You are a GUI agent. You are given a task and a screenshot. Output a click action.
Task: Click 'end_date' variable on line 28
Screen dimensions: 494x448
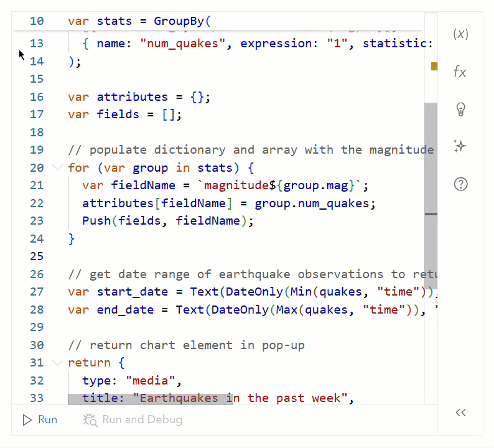[125, 310]
